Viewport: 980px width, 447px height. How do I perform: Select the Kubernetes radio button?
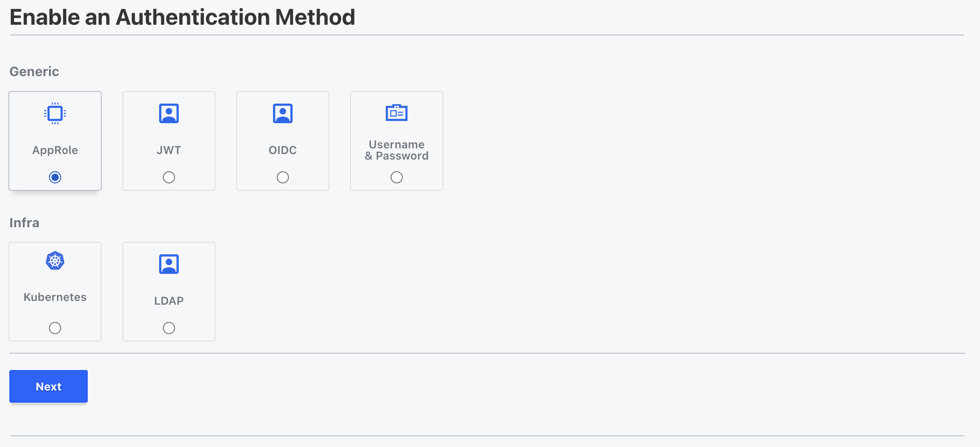55,328
